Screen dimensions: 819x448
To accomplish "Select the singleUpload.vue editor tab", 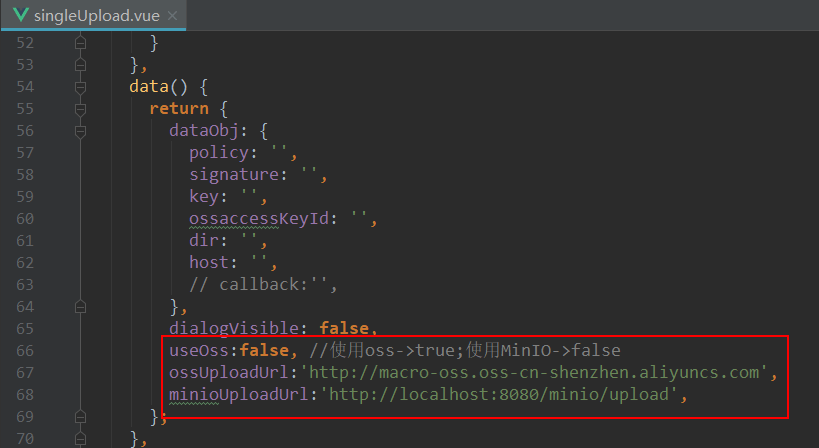I will (93, 15).
